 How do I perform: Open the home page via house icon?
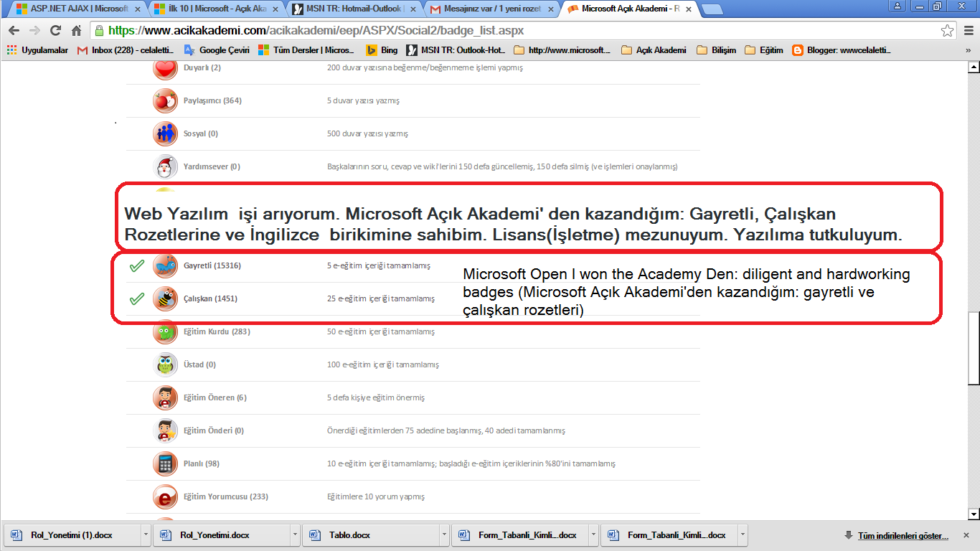point(76,31)
